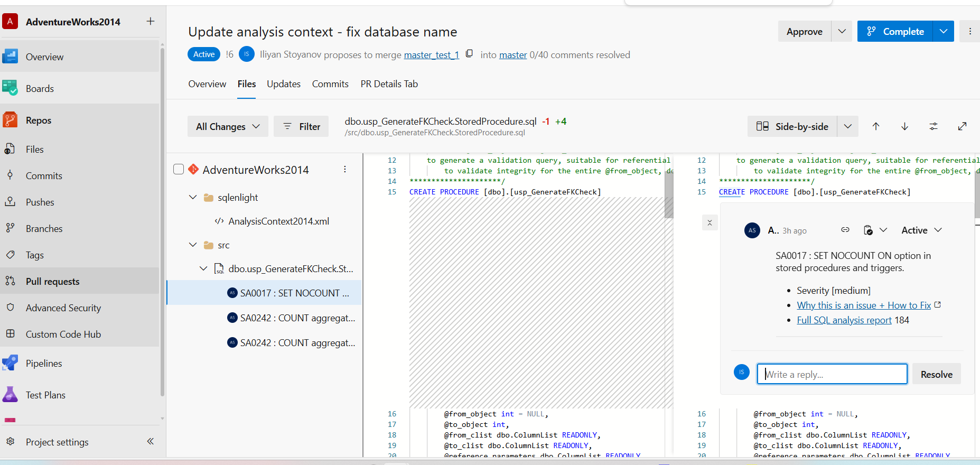Screen dimensions: 980x465
Task: Switch to Overview tab of pull request
Action: pyautogui.click(x=207, y=83)
